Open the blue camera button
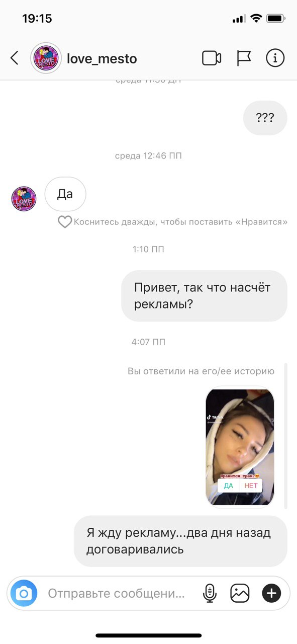 pyautogui.click(x=24, y=594)
